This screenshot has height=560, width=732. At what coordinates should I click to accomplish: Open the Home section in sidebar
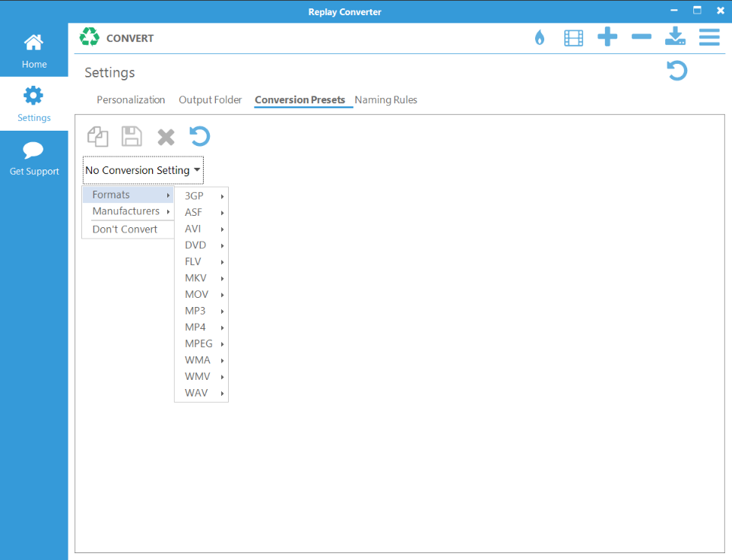[x=34, y=51]
